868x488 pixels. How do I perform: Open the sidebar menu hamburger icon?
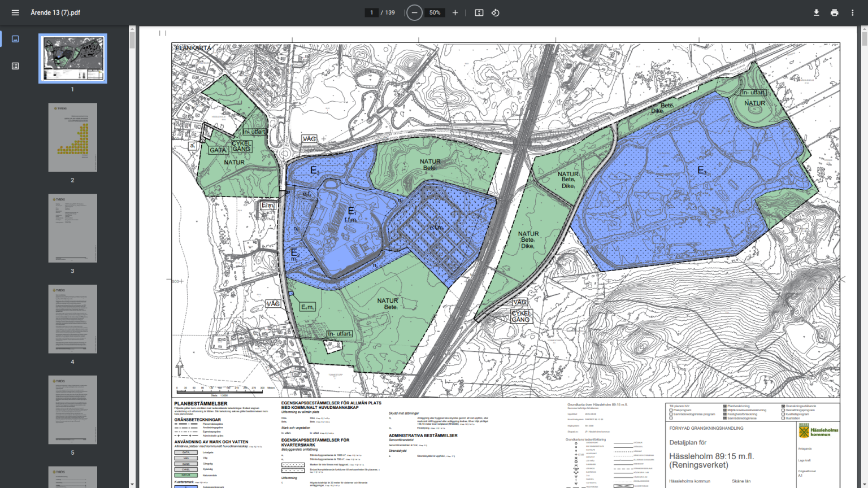point(15,12)
